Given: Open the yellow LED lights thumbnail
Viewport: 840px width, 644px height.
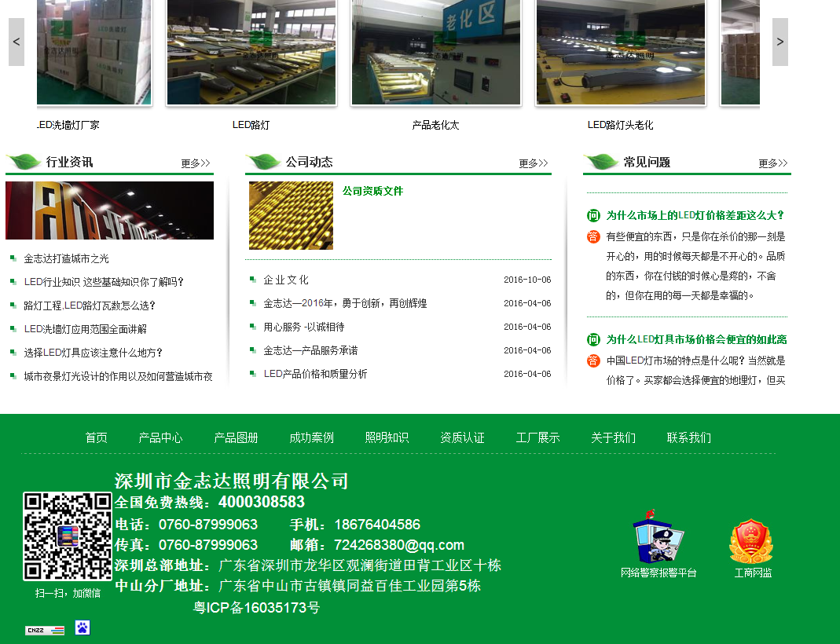Looking at the screenshot, I should click(291, 216).
